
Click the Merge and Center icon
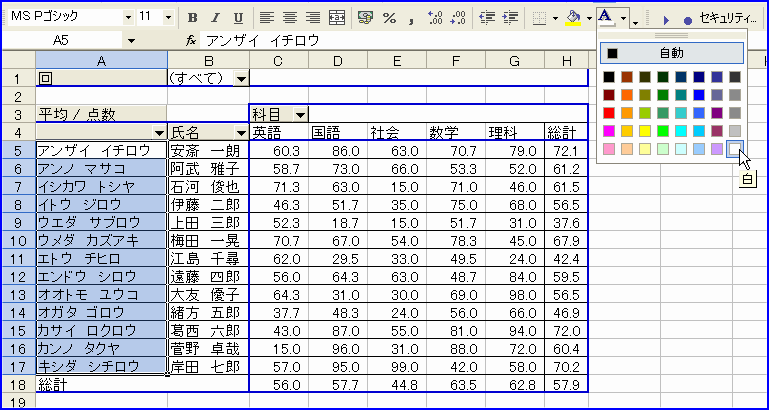pos(337,18)
